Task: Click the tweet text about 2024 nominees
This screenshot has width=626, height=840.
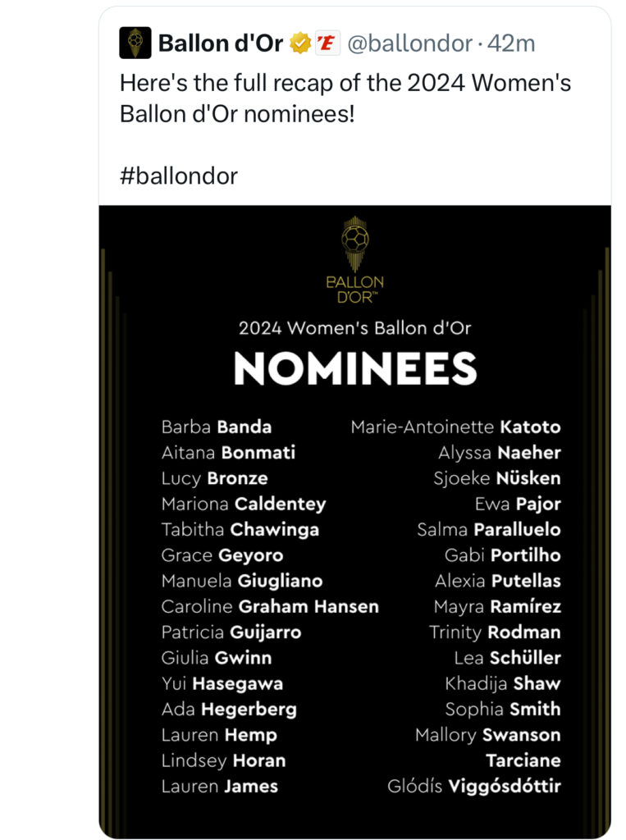Action: (x=345, y=98)
